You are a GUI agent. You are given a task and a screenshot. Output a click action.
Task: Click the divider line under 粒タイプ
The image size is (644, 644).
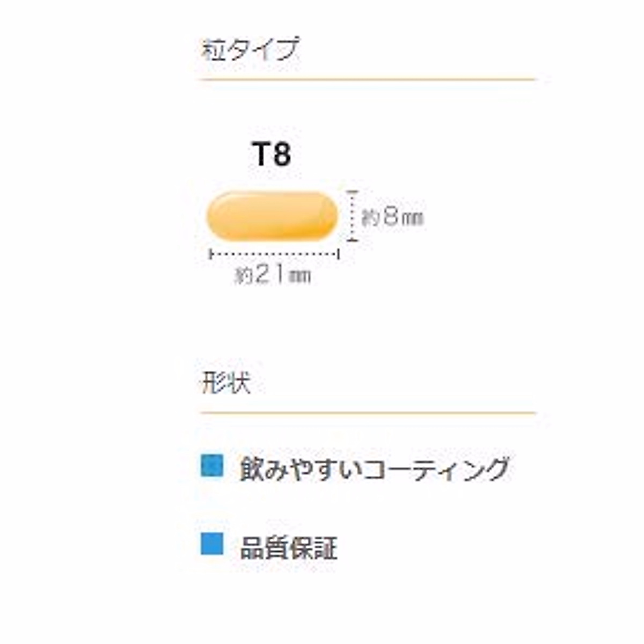pyautogui.click(x=368, y=79)
